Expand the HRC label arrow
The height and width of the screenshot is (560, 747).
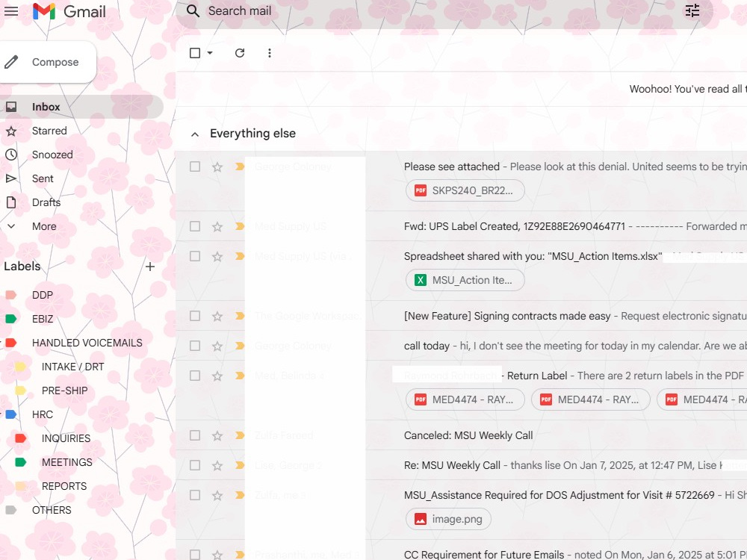click(1, 414)
